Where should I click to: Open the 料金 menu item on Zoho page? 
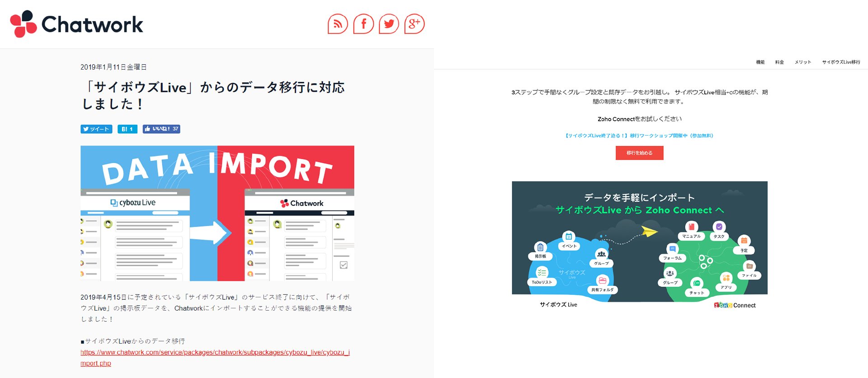coord(779,62)
